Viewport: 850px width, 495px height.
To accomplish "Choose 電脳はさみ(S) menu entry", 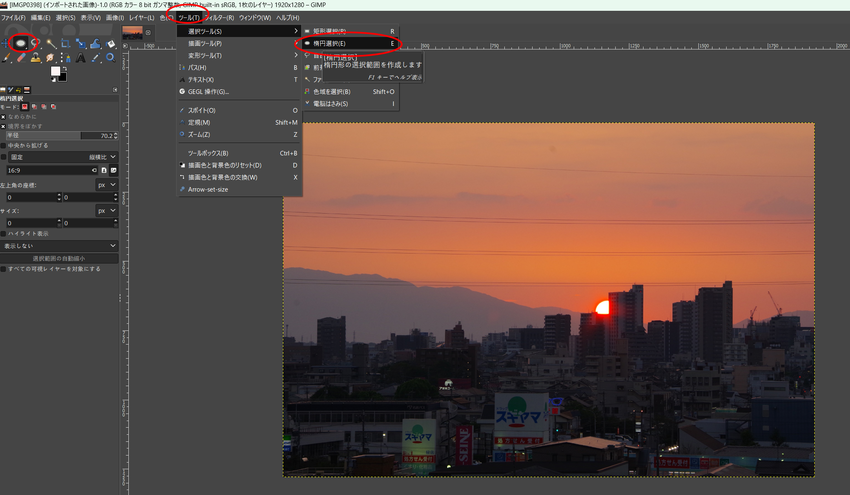I will pos(351,104).
